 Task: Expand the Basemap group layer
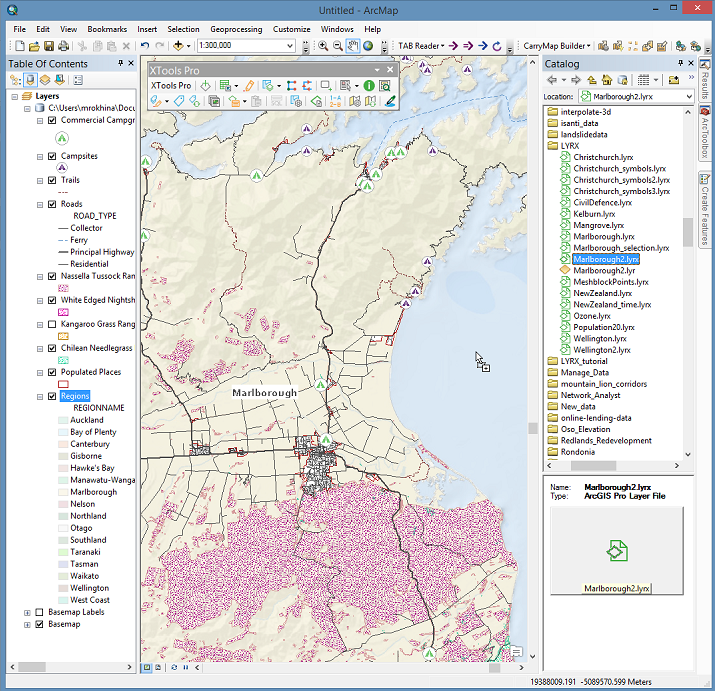point(27,624)
